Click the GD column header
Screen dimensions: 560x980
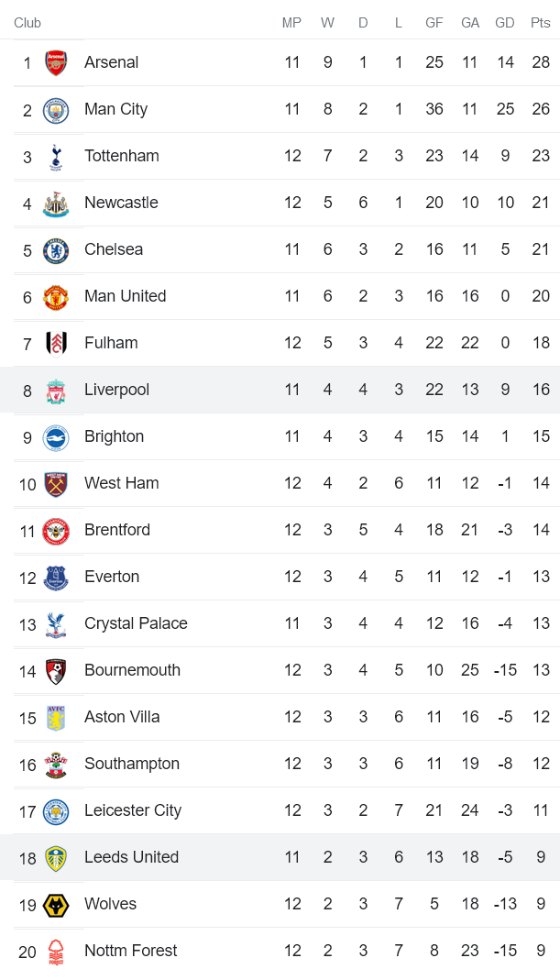click(504, 23)
